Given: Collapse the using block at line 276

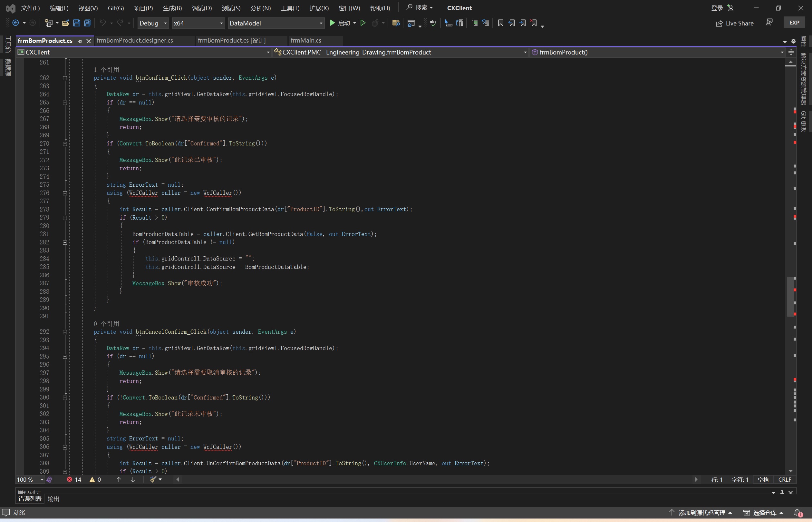Looking at the screenshot, I should [65, 193].
